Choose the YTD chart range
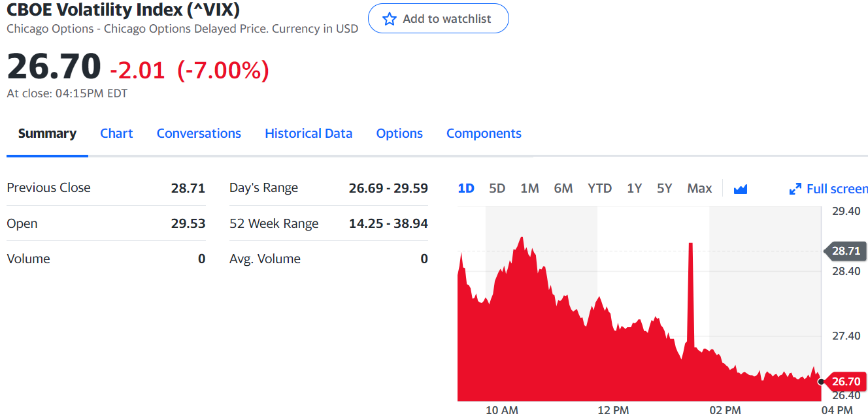The height and width of the screenshot is (418, 868). pyautogui.click(x=599, y=188)
